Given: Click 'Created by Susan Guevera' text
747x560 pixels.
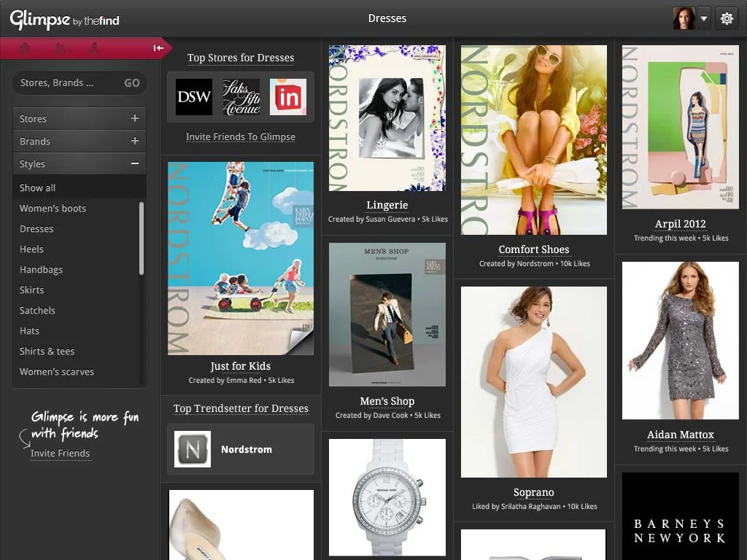Looking at the screenshot, I should coord(371,219).
